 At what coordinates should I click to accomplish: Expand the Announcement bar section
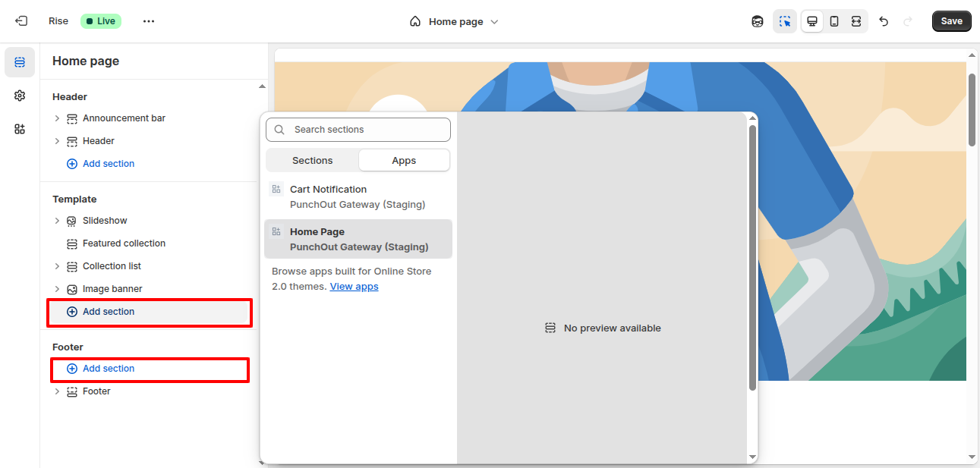click(x=57, y=118)
